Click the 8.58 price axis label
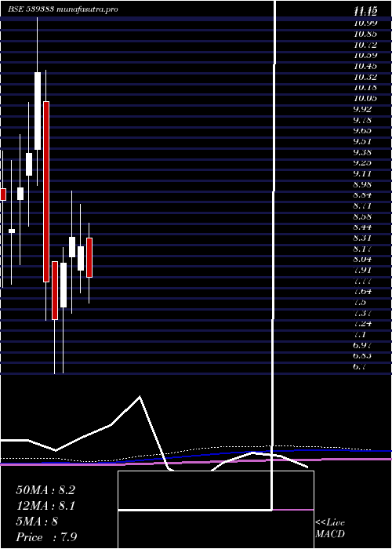Viewport: 392px width, 549px height. tap(362, 216)
